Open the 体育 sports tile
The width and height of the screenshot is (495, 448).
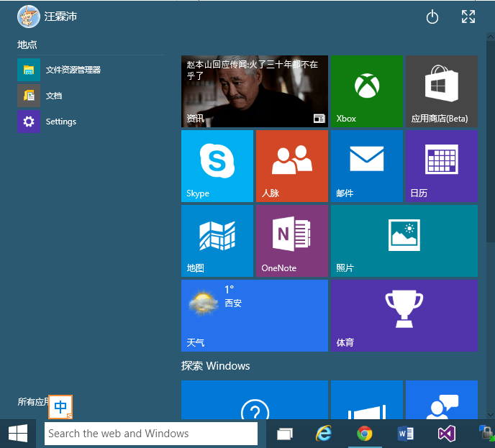404,316
